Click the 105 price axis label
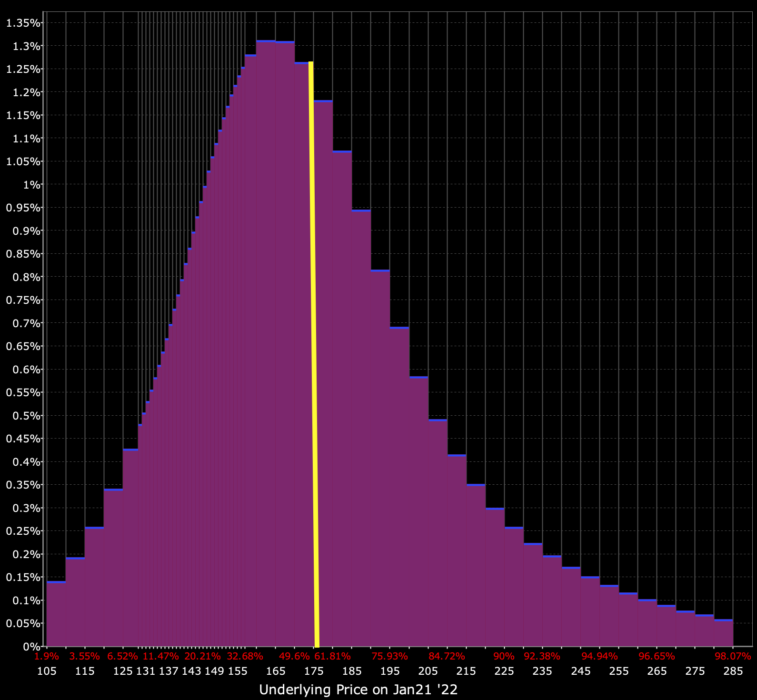The width and height of the screenshot is (757, 700). click(x=47, y=671)
